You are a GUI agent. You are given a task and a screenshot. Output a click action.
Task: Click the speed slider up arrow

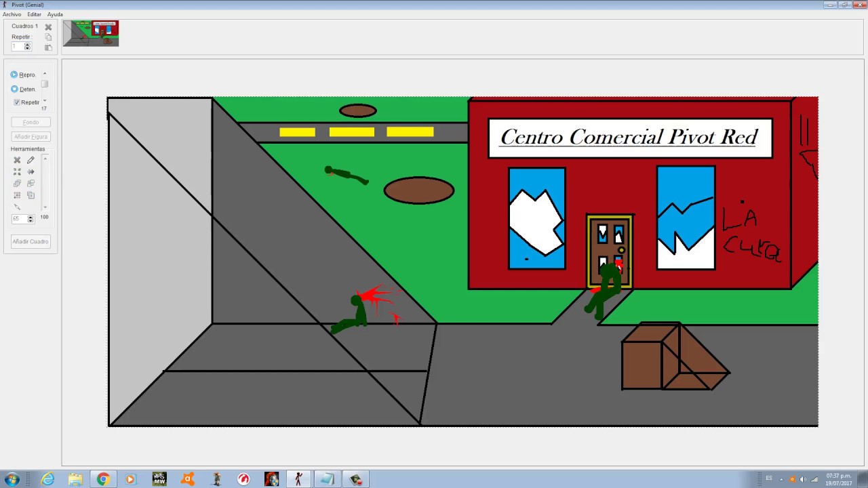(45, 73)
